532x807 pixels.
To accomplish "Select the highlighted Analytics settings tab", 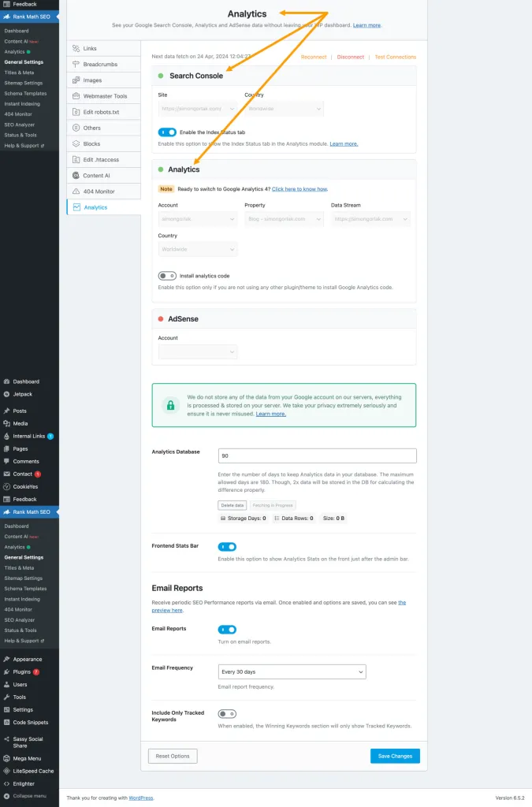I will click(x=103, y=207).
